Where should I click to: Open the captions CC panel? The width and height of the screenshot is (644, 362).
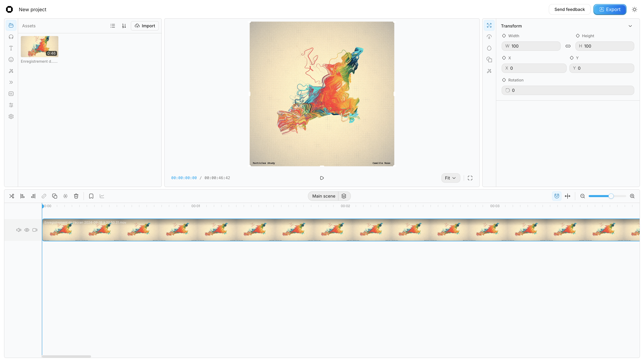[x=11, y=94]
